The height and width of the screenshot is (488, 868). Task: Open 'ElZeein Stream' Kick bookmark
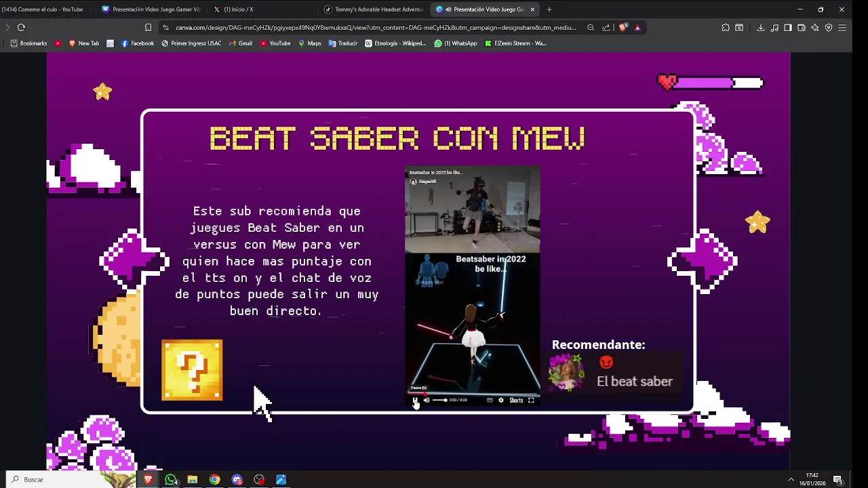(515, 43)
